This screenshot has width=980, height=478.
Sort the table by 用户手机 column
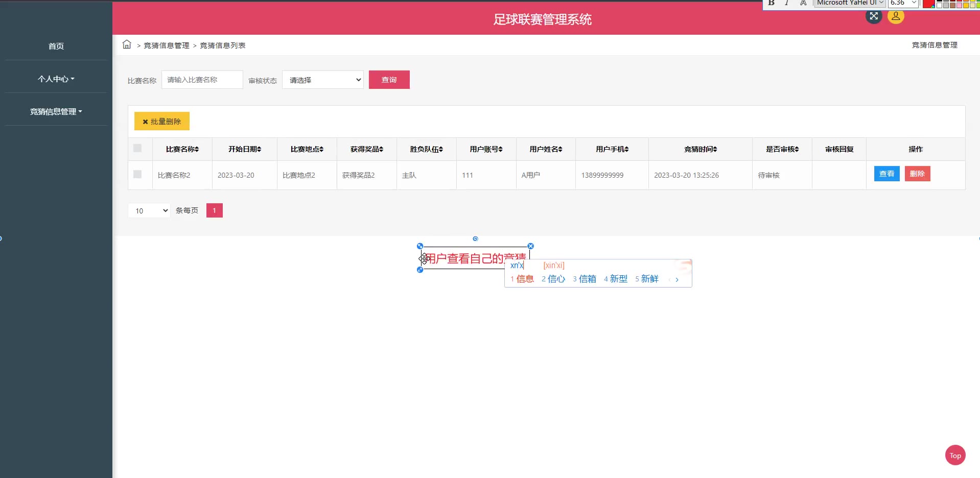click(x=612, y=149)
